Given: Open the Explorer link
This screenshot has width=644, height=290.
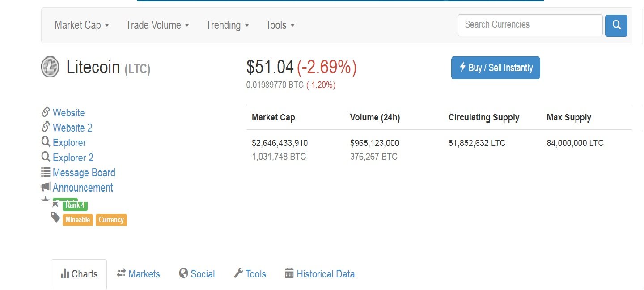Looking at the screenshot, I should coord(69,143).
